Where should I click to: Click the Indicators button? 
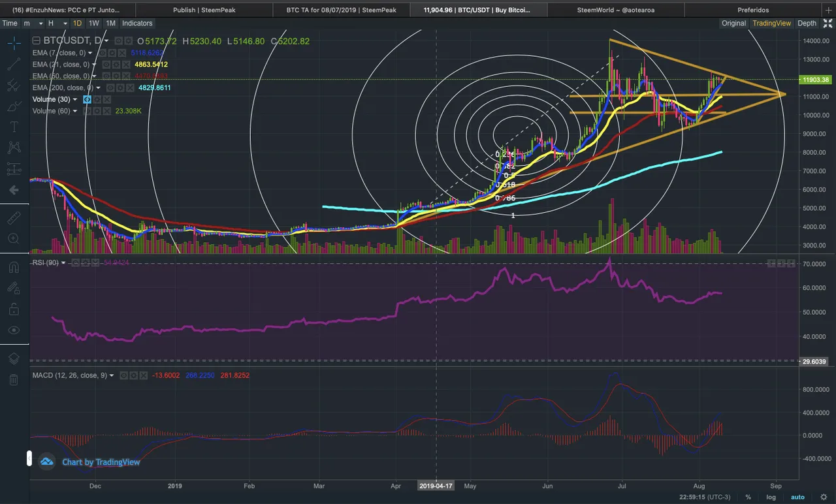(x=137, y=23)
